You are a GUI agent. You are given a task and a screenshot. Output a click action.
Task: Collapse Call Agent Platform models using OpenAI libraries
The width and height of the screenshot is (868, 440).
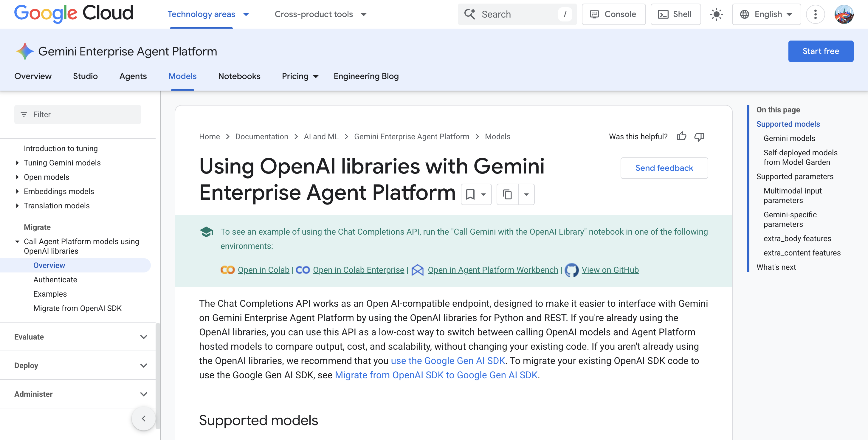pos(17,241)
